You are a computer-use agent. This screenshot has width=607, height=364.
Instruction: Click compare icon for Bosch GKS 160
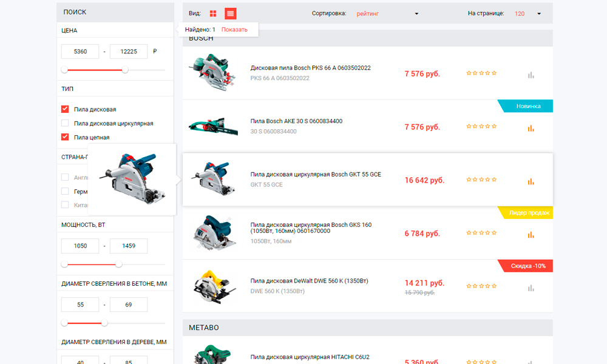point(531,234)
